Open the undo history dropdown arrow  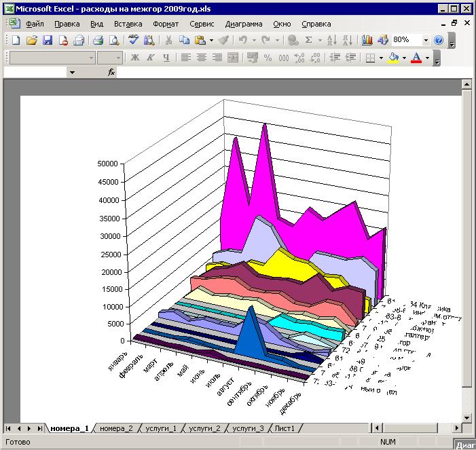tap(254, 40)
